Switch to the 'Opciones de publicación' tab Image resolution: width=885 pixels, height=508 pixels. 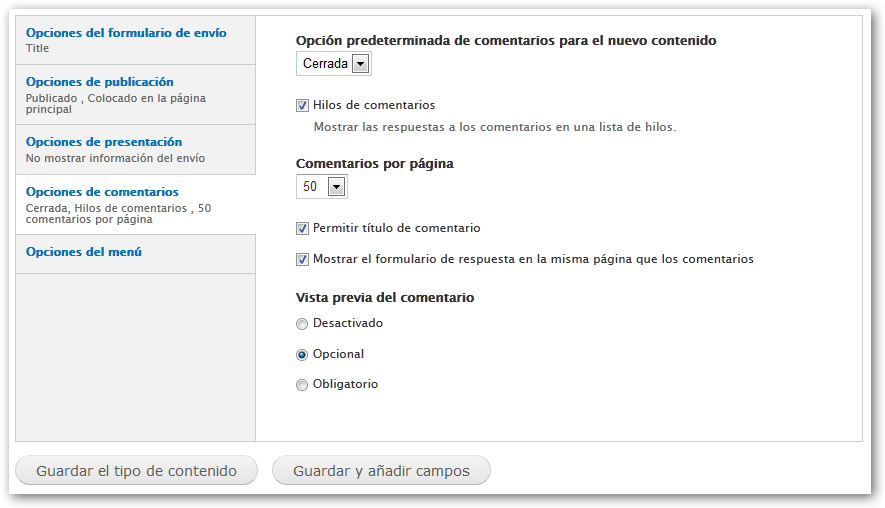100,82
